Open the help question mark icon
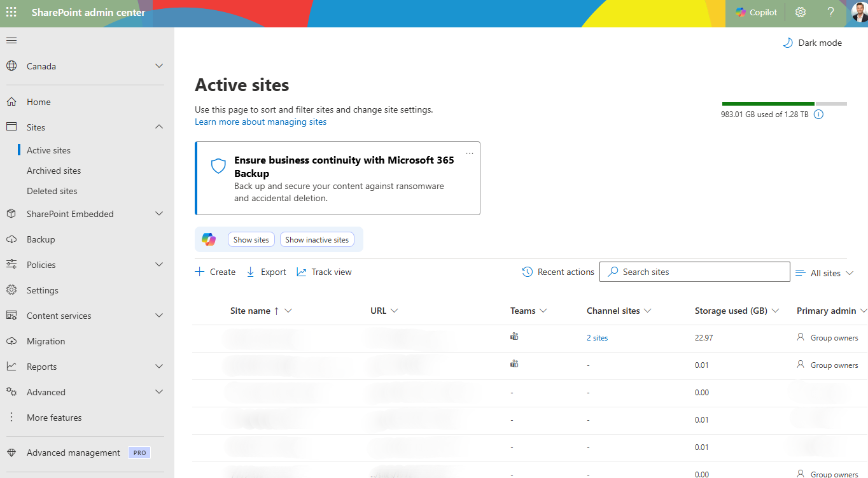This screenshot has height=478, width=868. click(x=830, y=12)
